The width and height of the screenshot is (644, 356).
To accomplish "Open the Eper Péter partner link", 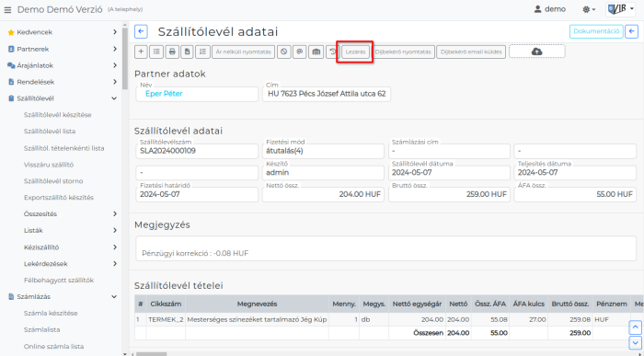I will 164,94.
